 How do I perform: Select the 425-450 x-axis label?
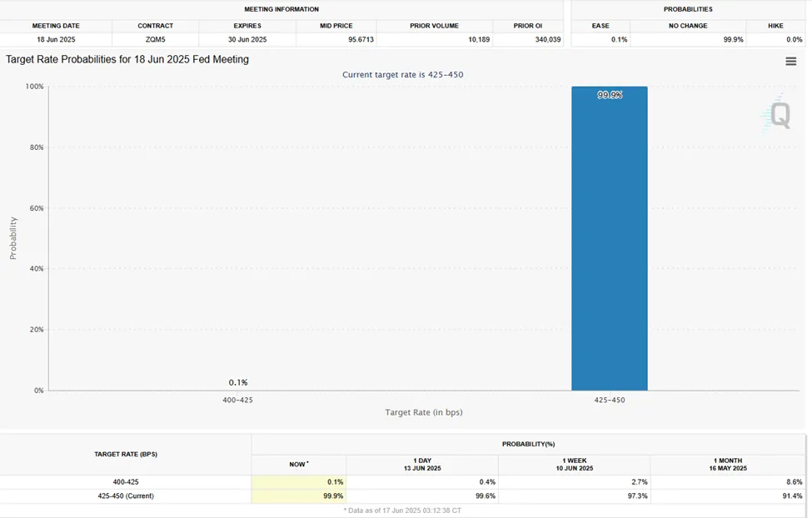point(610,400)
